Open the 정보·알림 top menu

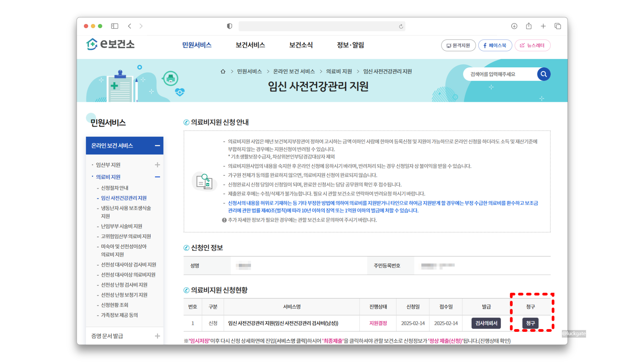(350, 45)
